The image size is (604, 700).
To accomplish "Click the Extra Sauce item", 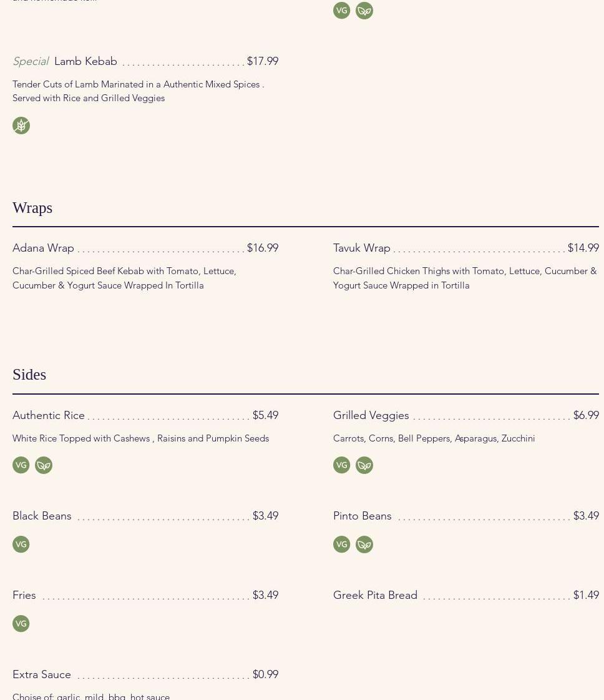I will click(x=42, y=674).
